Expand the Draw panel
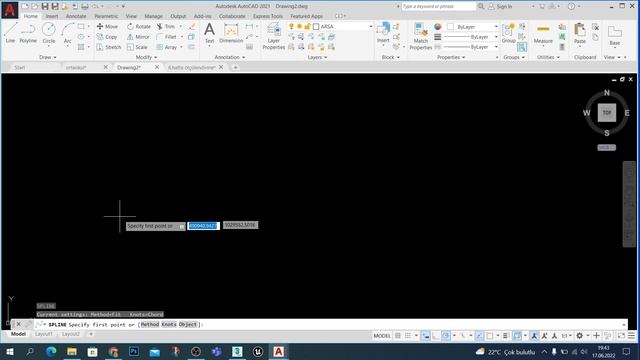 click(48, 57)
